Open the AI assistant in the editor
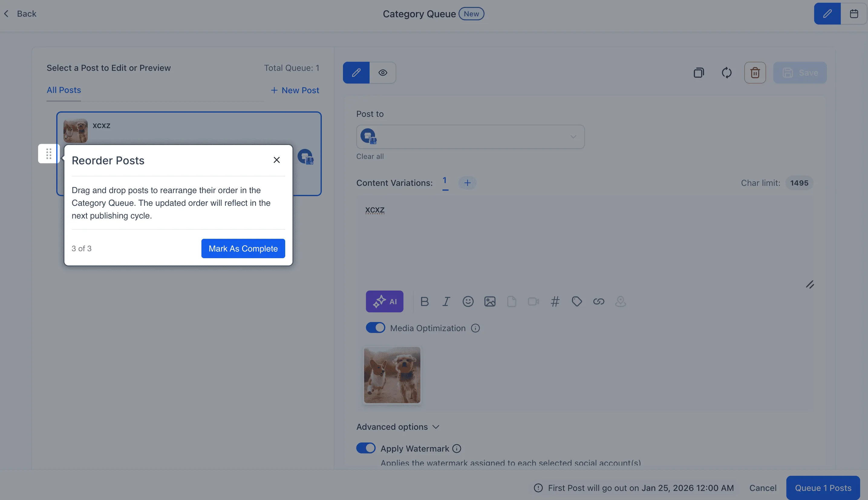This screenshot has width=868, height=500. 384,301
